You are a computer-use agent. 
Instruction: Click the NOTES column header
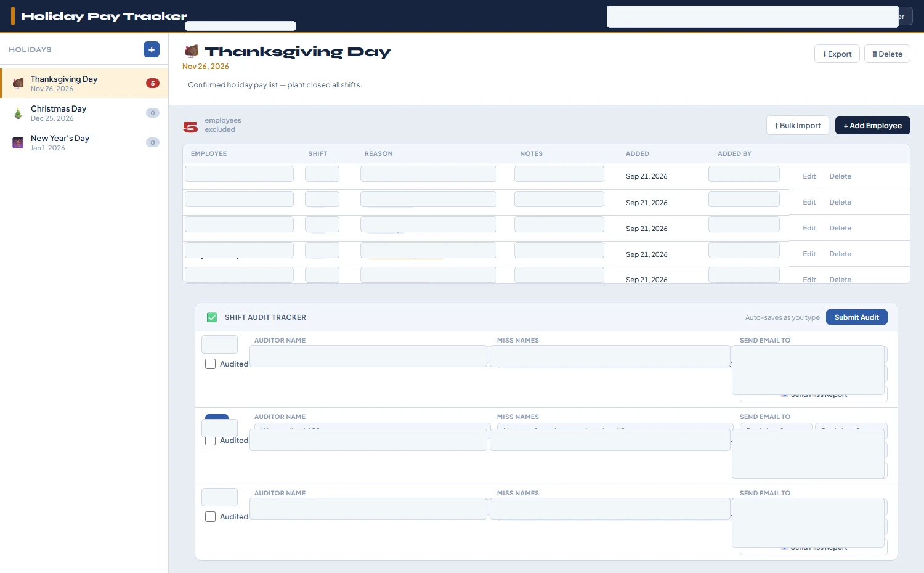[x=531, y=153]
